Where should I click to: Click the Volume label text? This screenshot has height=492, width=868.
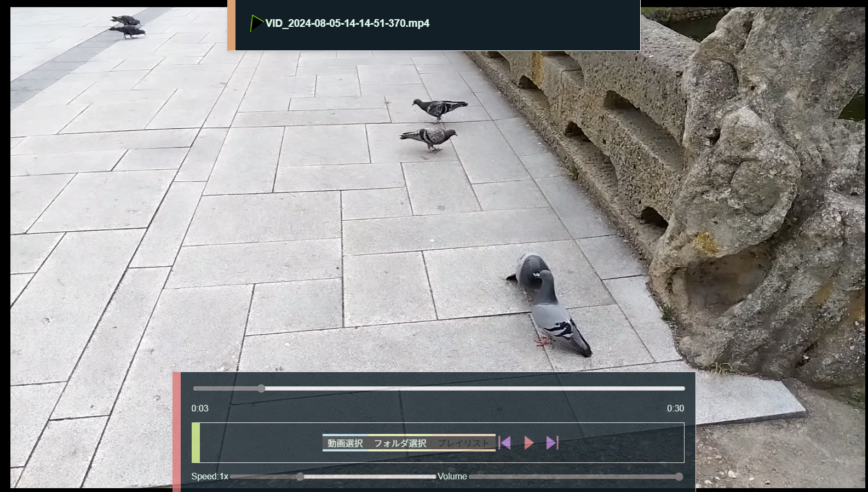[x=452, y=477]
